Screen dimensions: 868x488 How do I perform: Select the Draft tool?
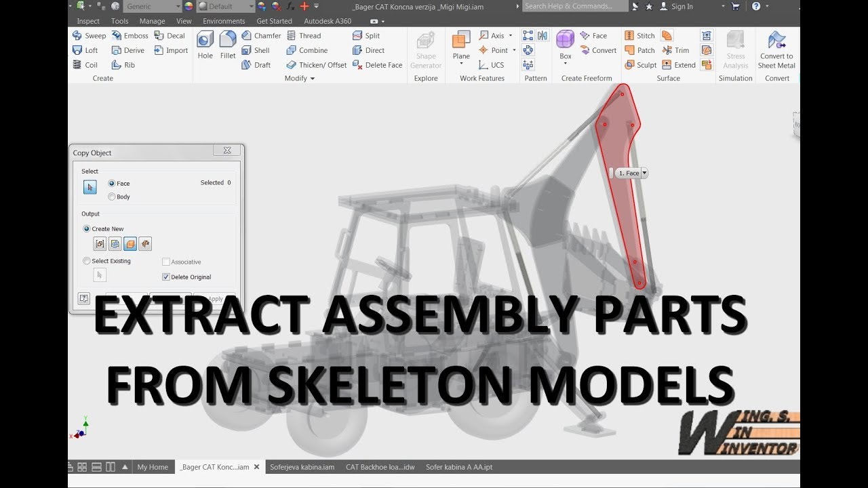256,65
